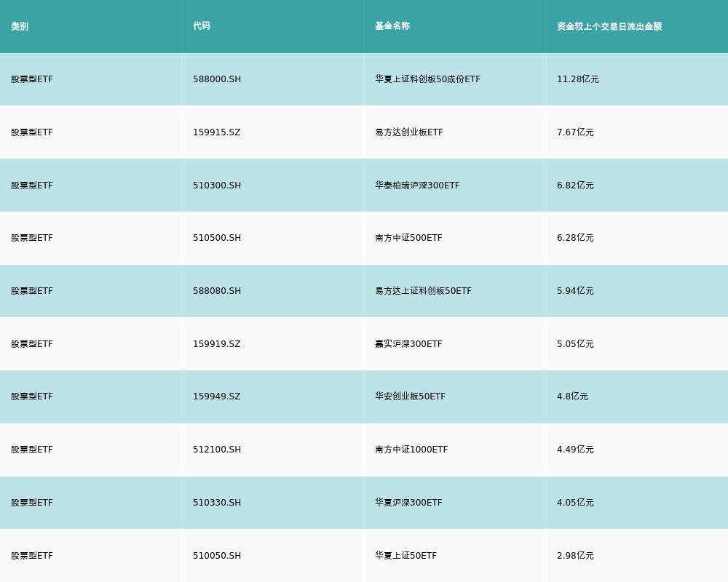Select fund code 510300.SH

coord(217,186)
